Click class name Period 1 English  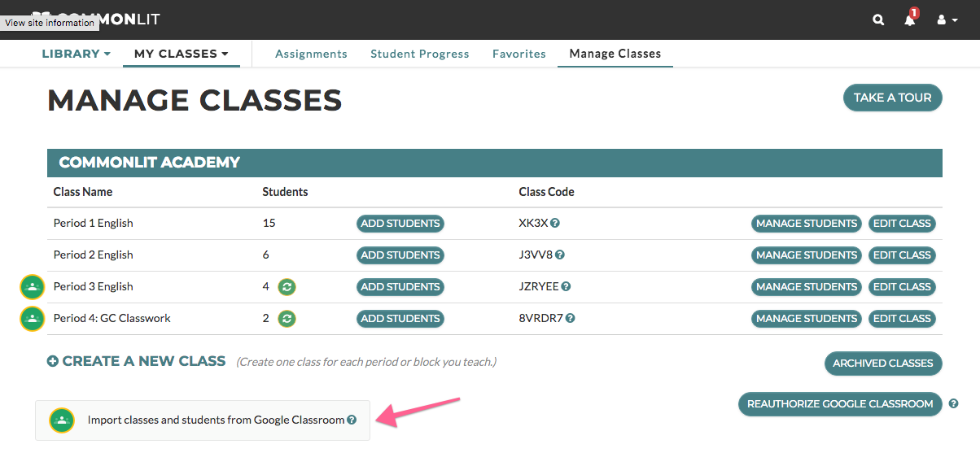(94, 223)
